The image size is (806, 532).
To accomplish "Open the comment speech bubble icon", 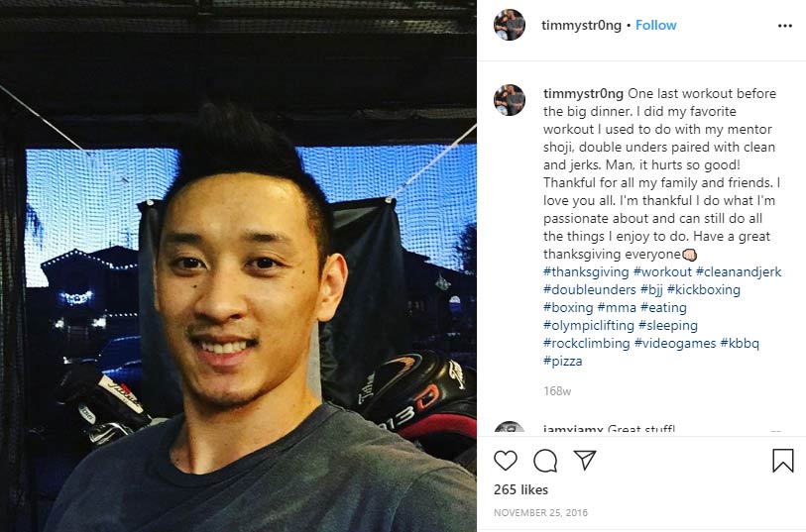I will tap(545, 461).
